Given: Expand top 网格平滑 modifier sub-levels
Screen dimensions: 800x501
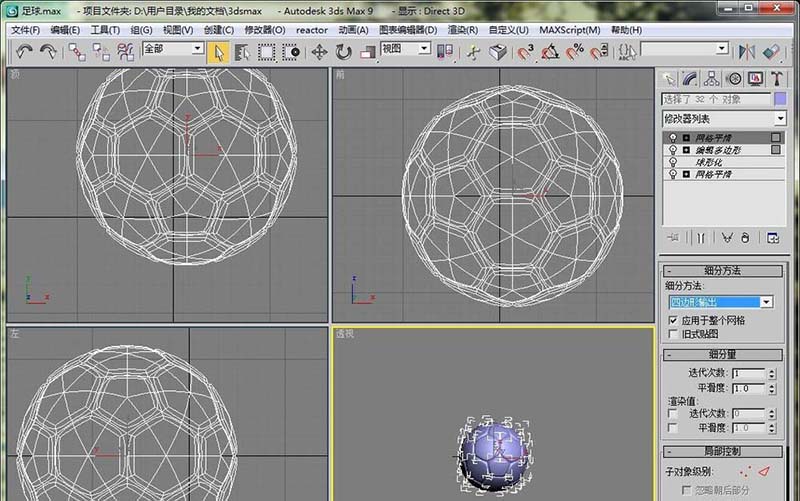Looking at the screenshot, I should (686, 138).
